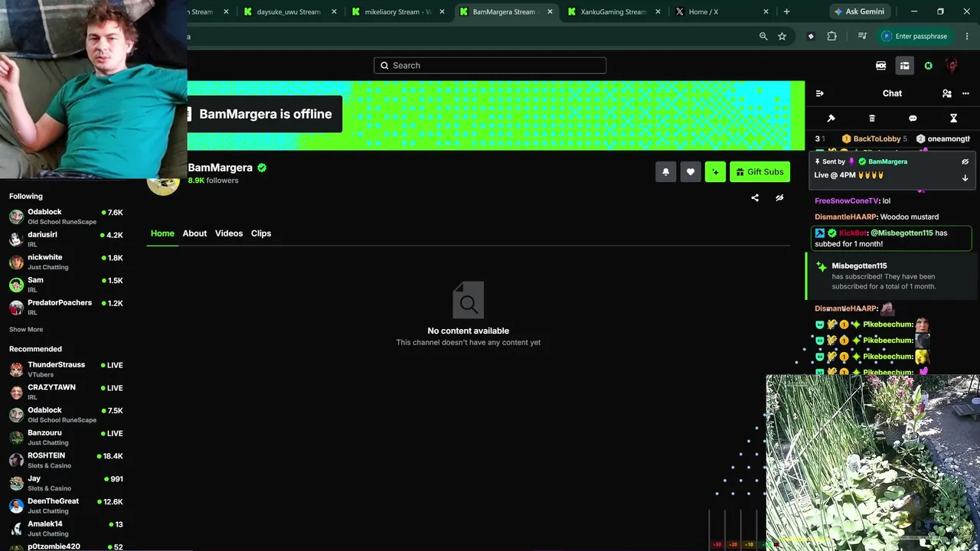
Task: Open the XankuGaming Stream browser tab
Action: [612, 11]
